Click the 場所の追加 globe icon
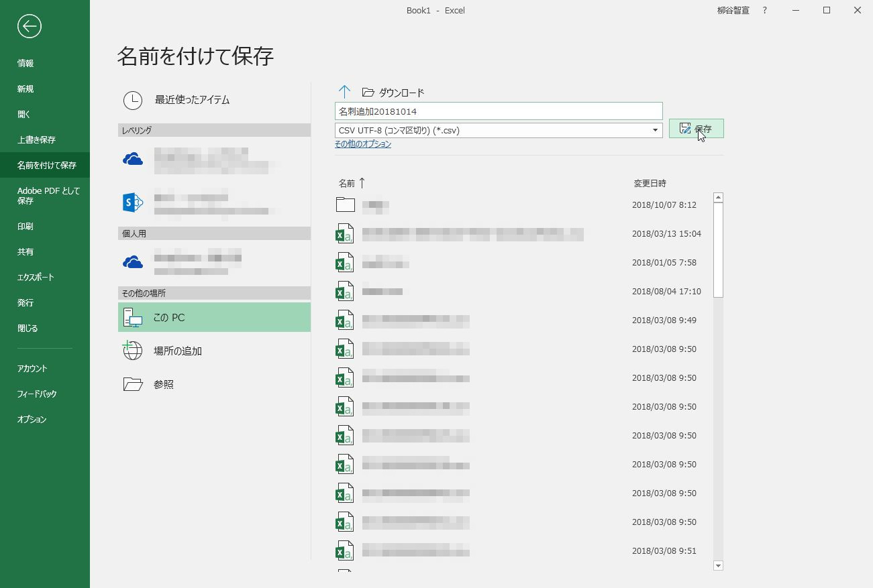The height and width of the screenshot is (588, 873). pos(132,351)
